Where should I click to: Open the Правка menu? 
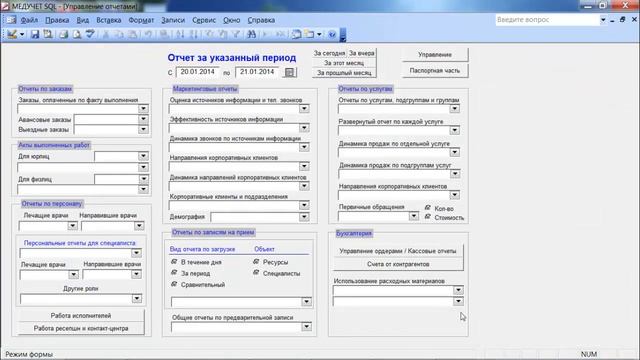[x=57, y=20]
